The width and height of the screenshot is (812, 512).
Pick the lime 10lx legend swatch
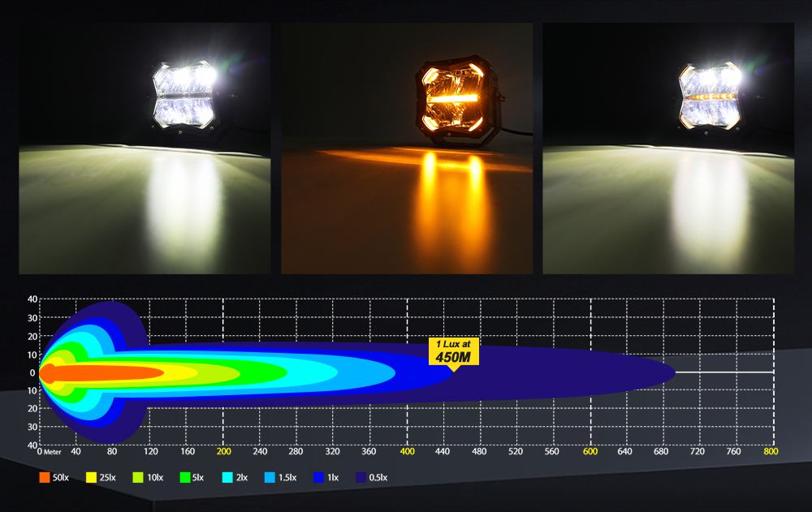pyautogui.click(x=138, y=478)
